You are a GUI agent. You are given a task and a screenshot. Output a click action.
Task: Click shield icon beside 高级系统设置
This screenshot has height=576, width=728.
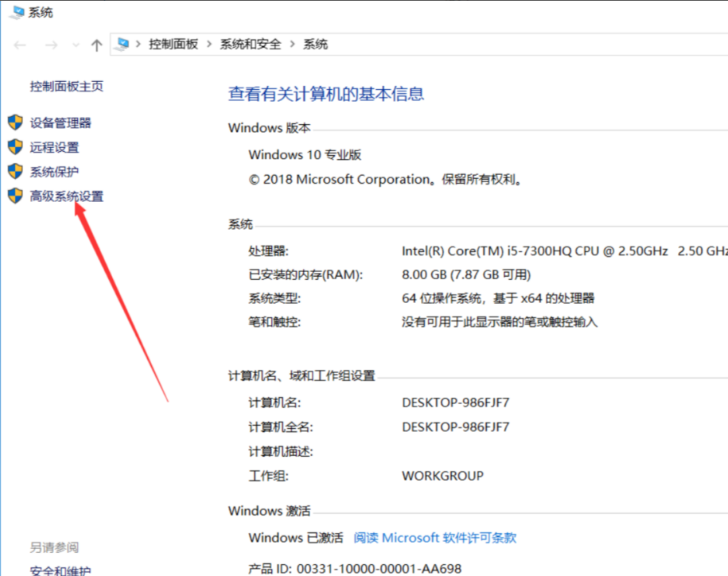pos(15,196)
